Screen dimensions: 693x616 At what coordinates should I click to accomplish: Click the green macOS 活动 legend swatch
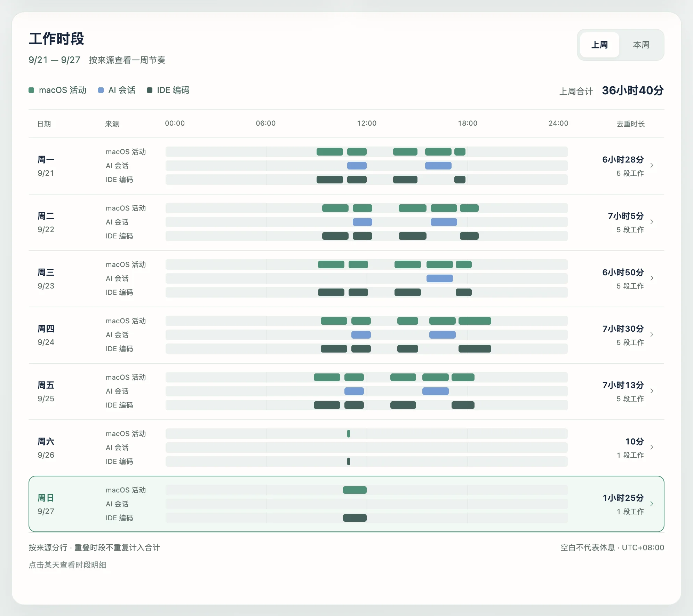(x=31, y=90)
